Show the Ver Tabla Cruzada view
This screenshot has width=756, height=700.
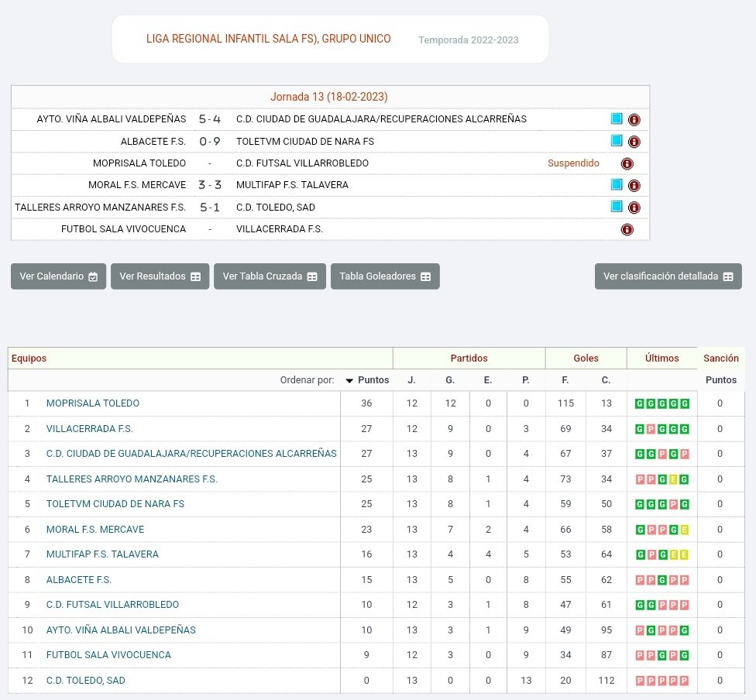pyautogui.click(x=270, y=276)
